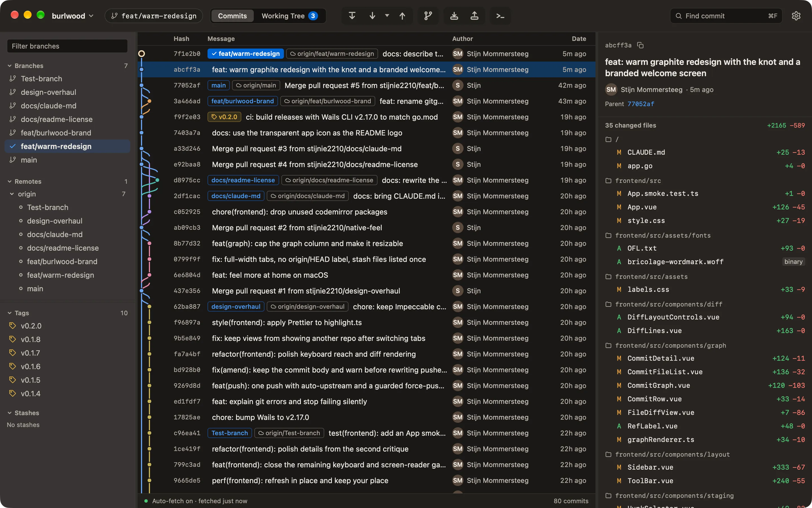Click the Date column header
812x508 pixels.
pos(579,39)
